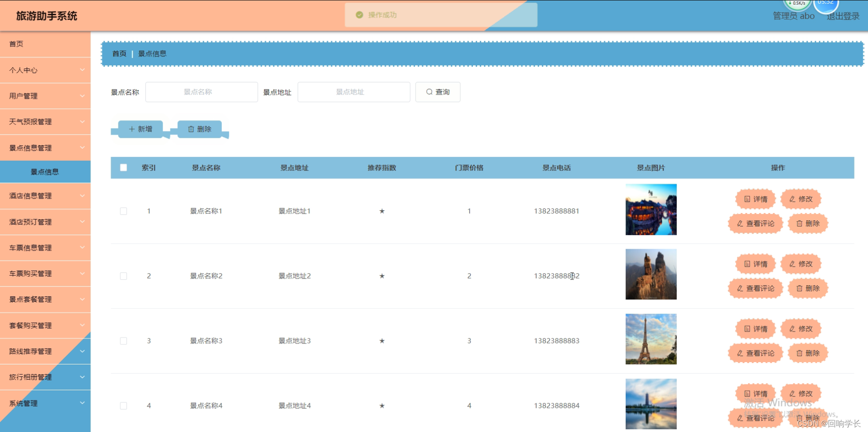This screenshot has height=432, width=868.
Task: Click the 景点名称 column header
Action: pos(206,168)
